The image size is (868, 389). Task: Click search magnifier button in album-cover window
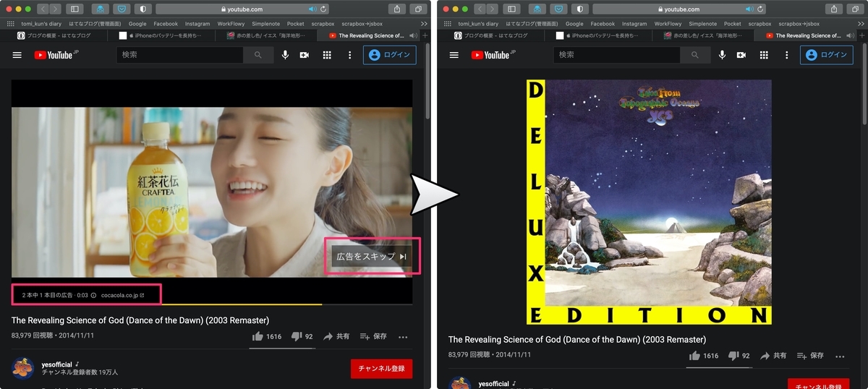coord(695,55)
